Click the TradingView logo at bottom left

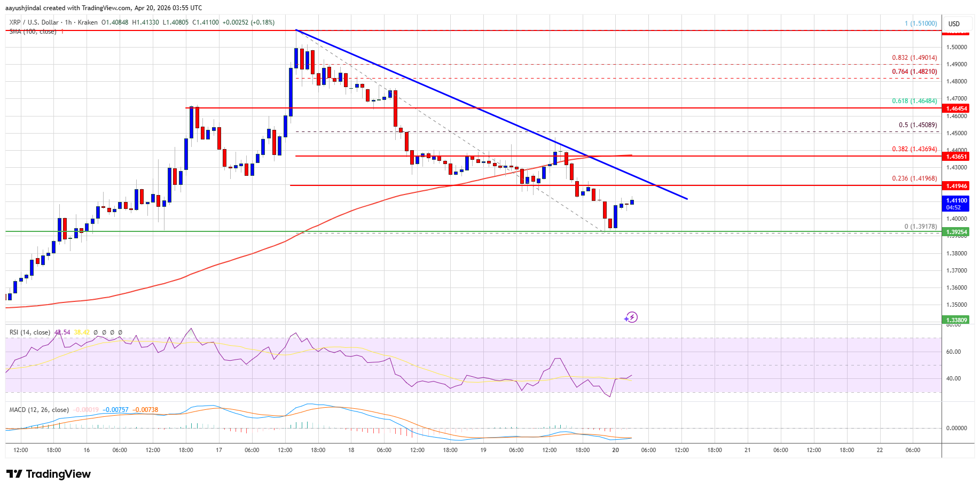(x=49, y=474)
